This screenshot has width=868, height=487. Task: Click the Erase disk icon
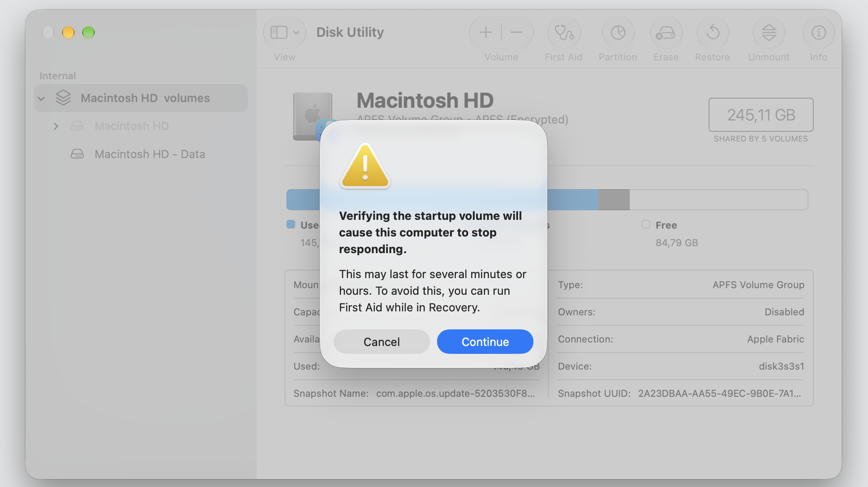coord(666,32)
